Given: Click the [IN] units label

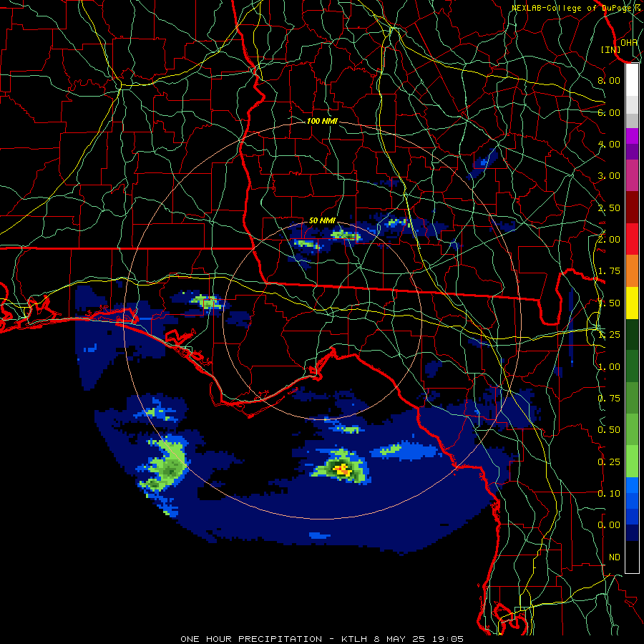Looking at the screenshot, I should (x=610, y=49).
